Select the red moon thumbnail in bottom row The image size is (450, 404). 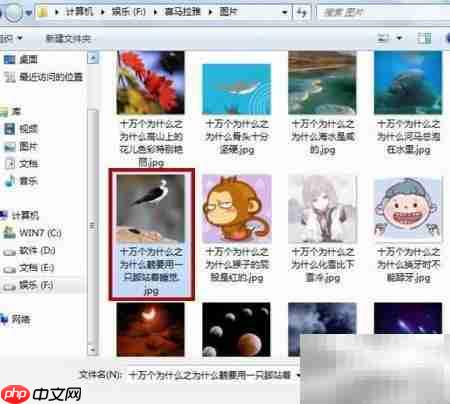point(151,330)
